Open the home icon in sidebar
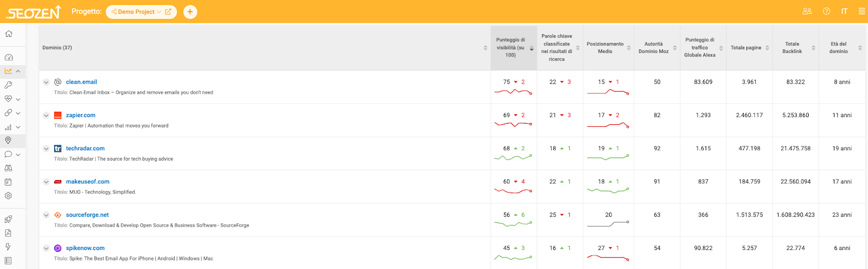 click(8, 34)
